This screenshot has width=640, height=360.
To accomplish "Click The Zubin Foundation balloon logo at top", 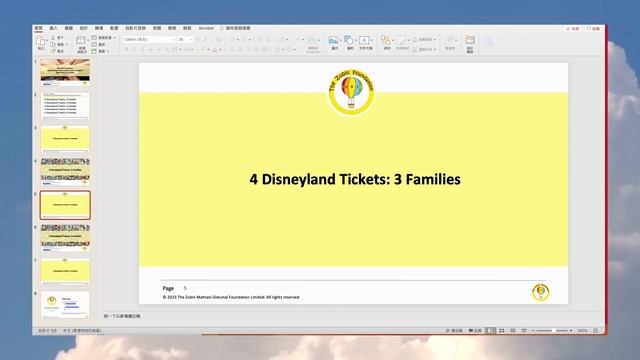I will pyautogui.click(x=351, y=93).
